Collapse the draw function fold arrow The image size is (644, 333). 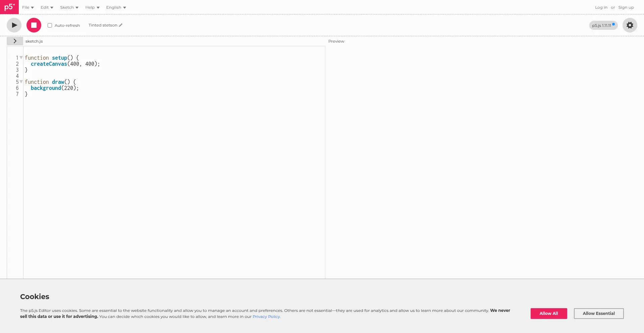click(x=21, y=82)
